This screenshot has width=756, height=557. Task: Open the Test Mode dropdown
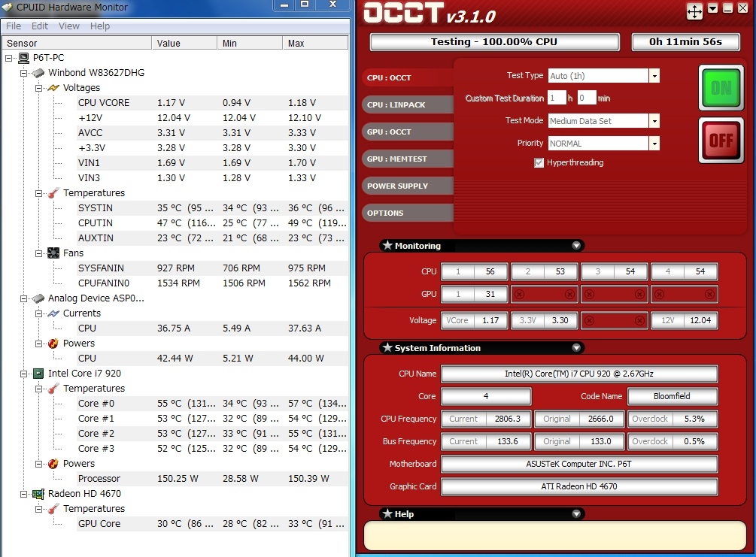point(654,121)
